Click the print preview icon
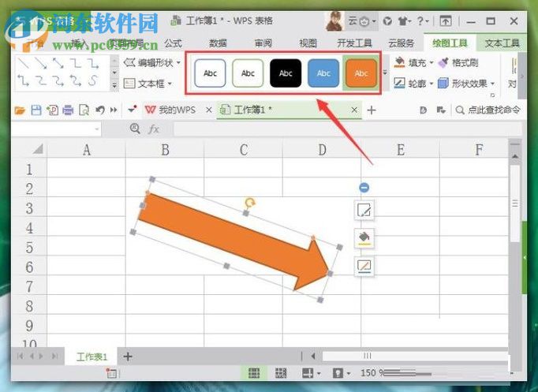Viewport: 538px width, 392px height. (84, 110)
